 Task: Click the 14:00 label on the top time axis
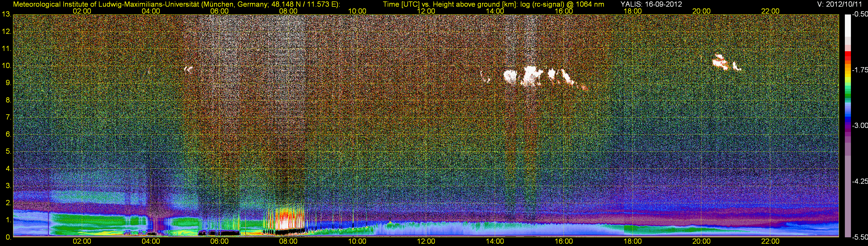coord(495,11)
